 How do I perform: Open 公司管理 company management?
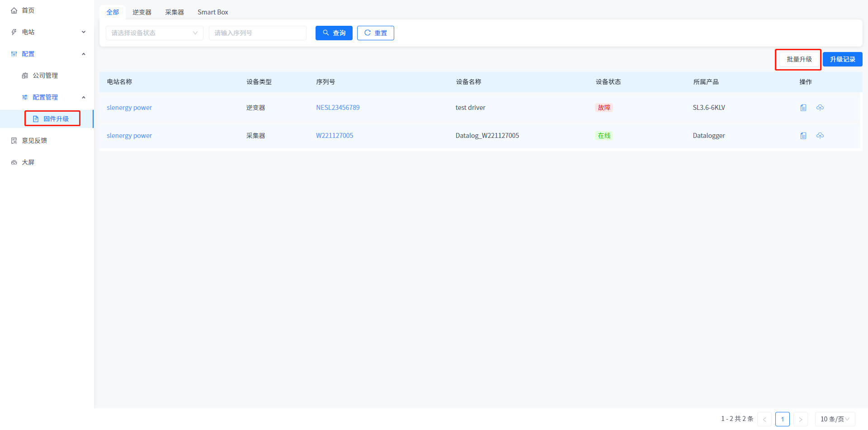point(45,76)
